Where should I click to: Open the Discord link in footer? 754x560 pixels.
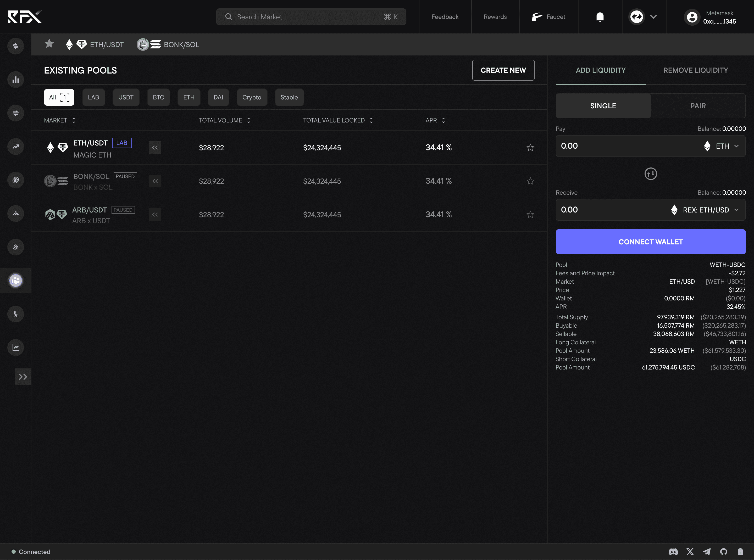(673, 552)
